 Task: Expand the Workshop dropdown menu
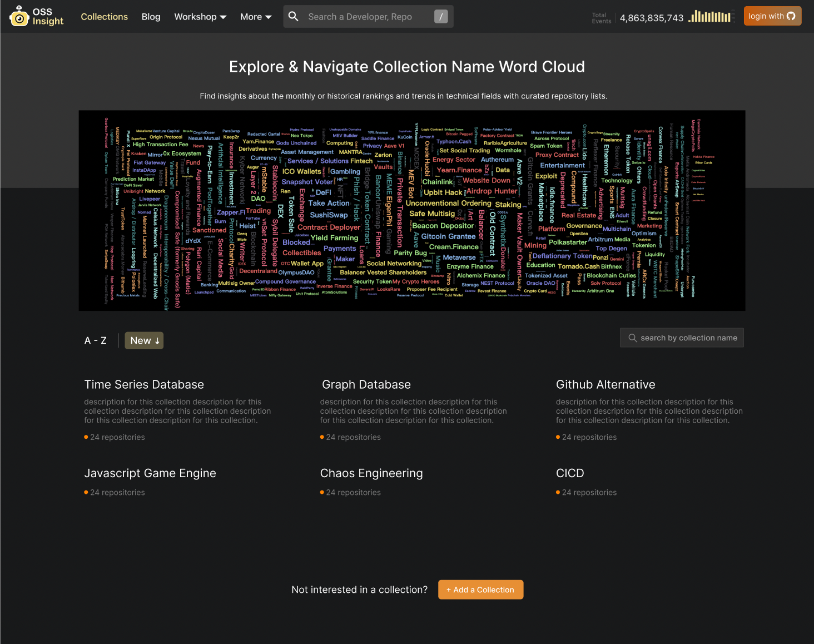click(200, 17)
